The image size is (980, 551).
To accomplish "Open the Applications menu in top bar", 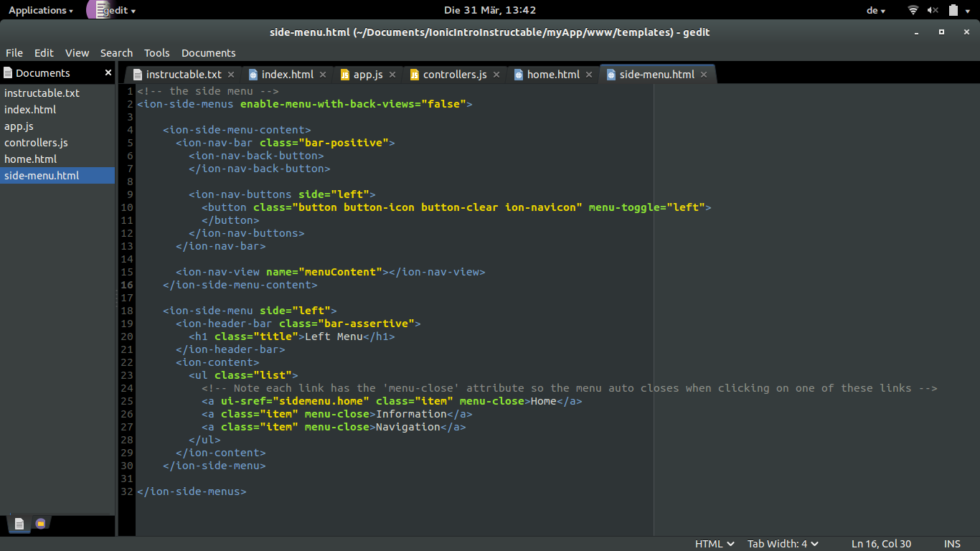I will pyautogui.click(x=40, y=10).
